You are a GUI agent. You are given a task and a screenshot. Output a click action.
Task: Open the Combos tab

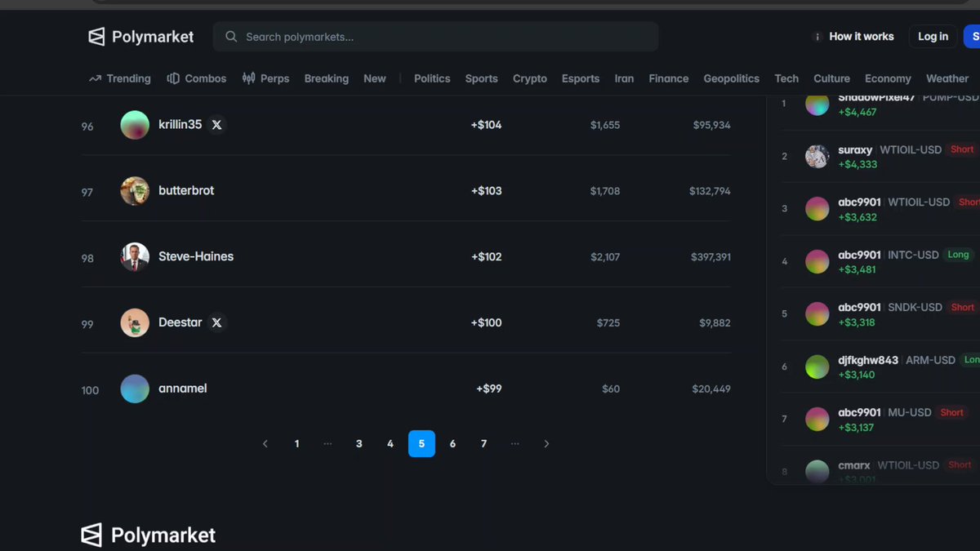click(197, 78)
